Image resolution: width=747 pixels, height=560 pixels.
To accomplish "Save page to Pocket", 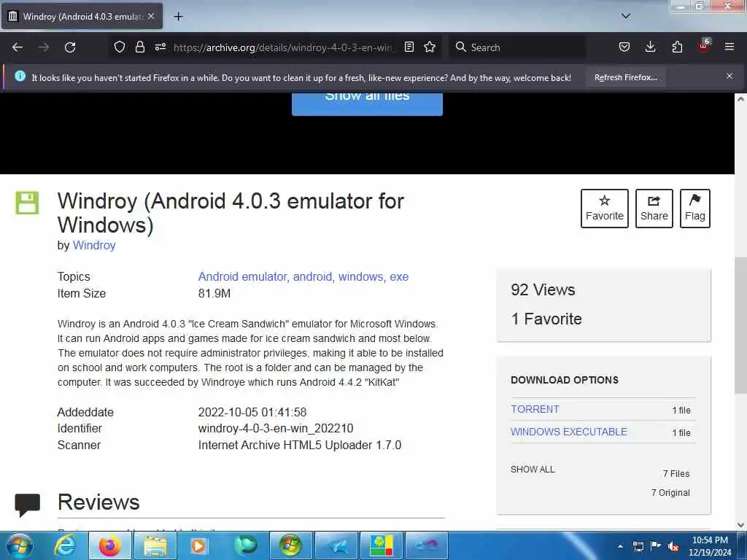I will pos(624,47).
